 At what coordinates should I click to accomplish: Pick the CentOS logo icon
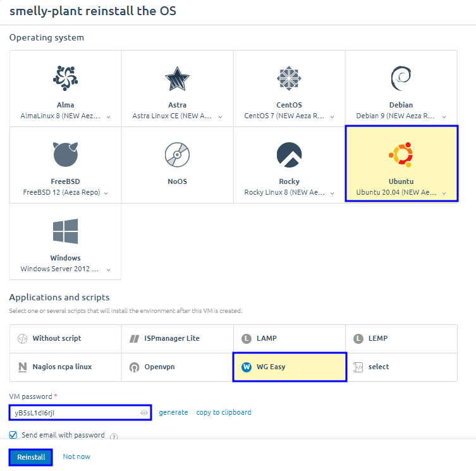point(289,78)
